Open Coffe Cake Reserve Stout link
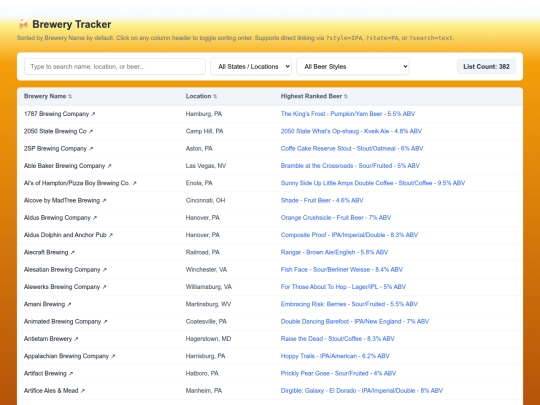Viewport: 540px width, 405px height. pyautogui.click(x=352, y=148)
